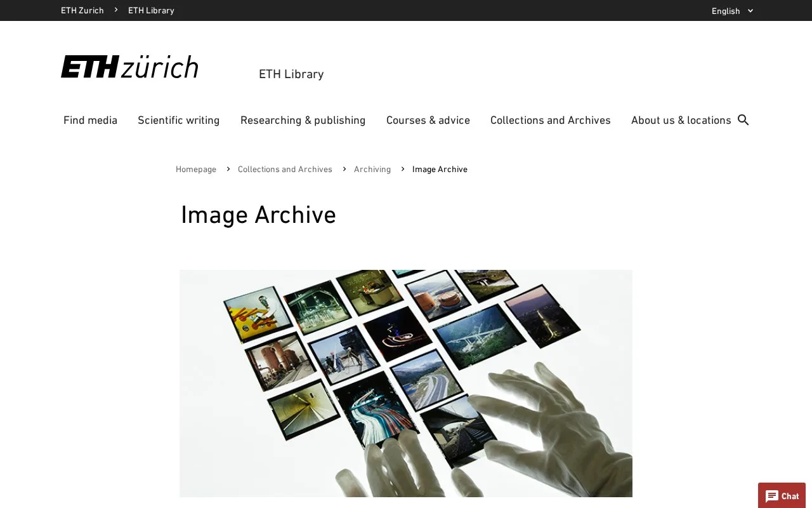The image size is (812, 508).
Task: Open Collections and Archives main menu
Action: 551,120
